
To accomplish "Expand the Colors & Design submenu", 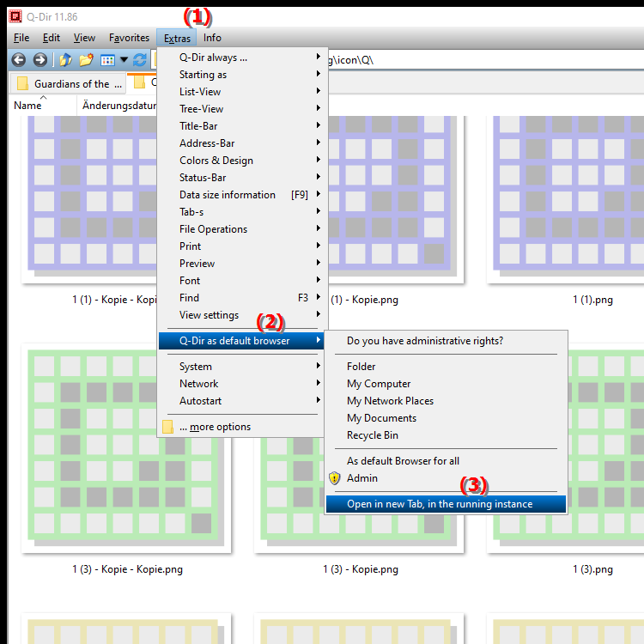I will click(241, 161).
